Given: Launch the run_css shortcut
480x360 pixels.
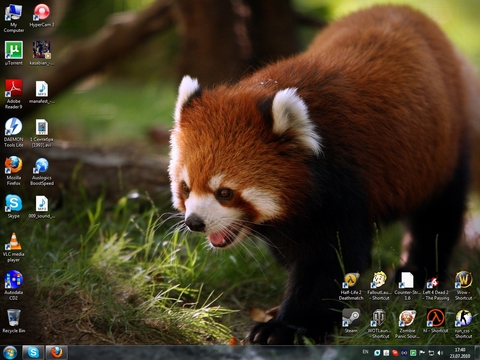Looking at the screenshot, I should 463,324.
